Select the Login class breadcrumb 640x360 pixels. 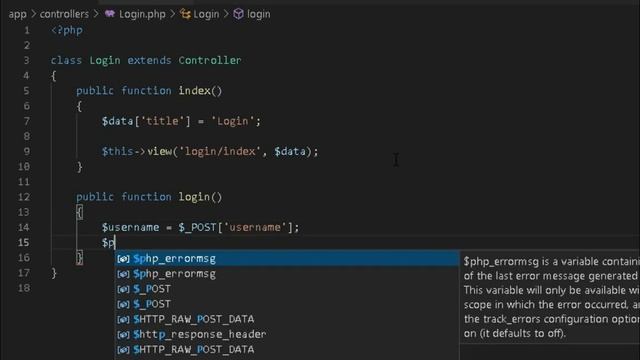point(206,14)
